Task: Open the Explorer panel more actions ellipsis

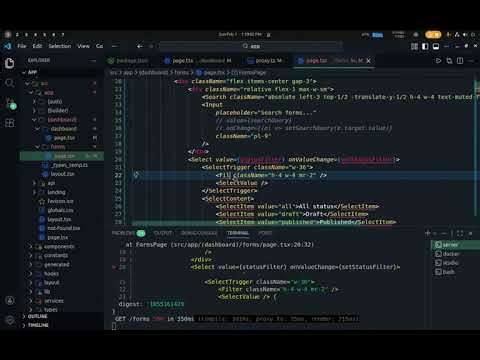Action: coord(93,60)
